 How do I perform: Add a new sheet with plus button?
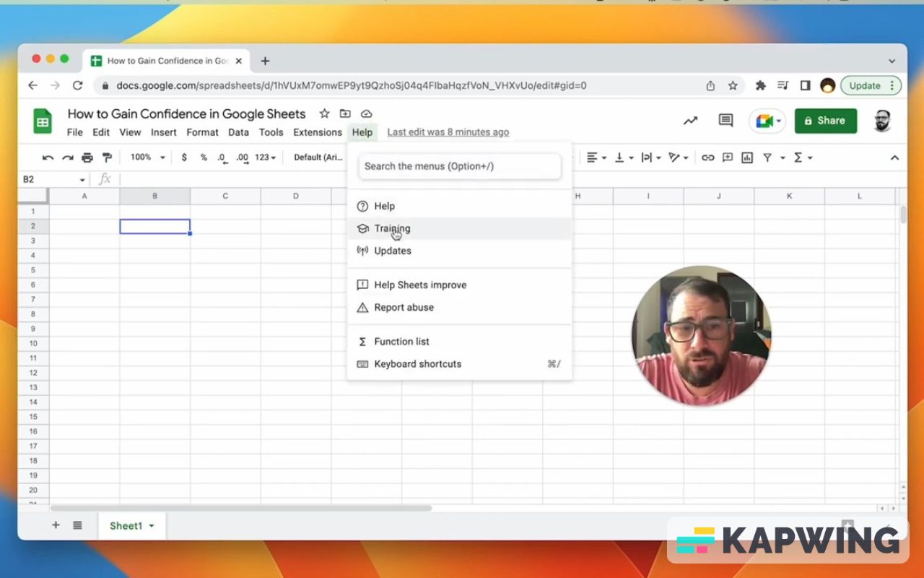56,525
